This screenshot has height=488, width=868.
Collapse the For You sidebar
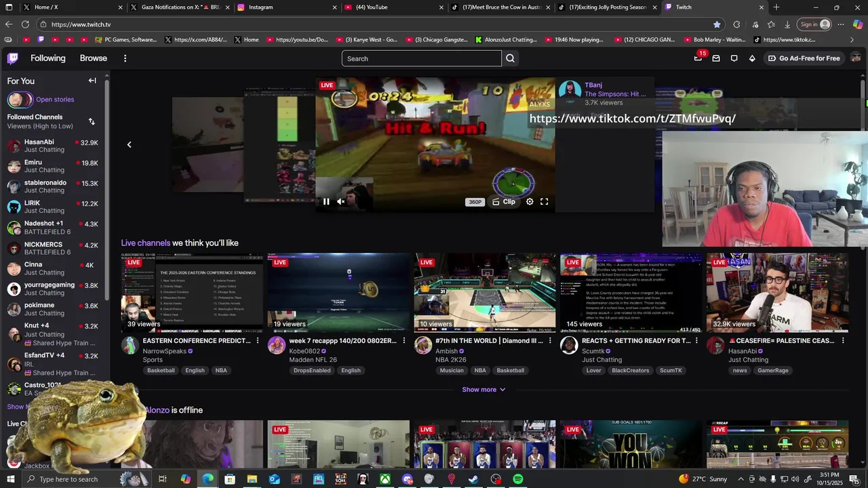(x=92, y=81)
